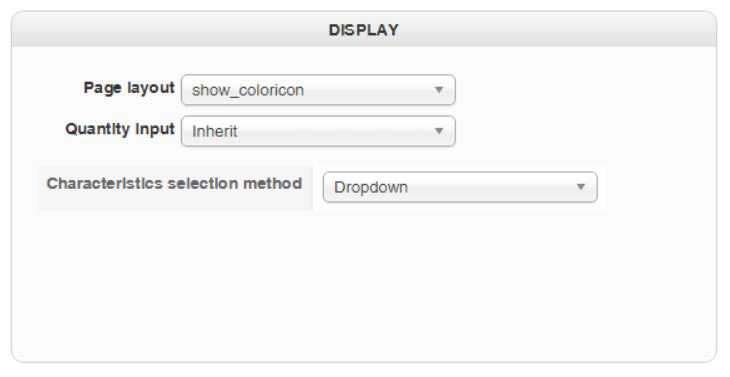
Task: Click the arrow icon beside show_coloricon
Action: coord(439,90)
